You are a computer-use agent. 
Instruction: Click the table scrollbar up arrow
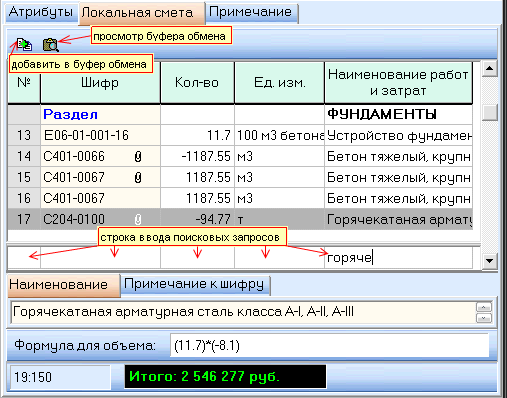pyautogui.click(x=489, y=69)
